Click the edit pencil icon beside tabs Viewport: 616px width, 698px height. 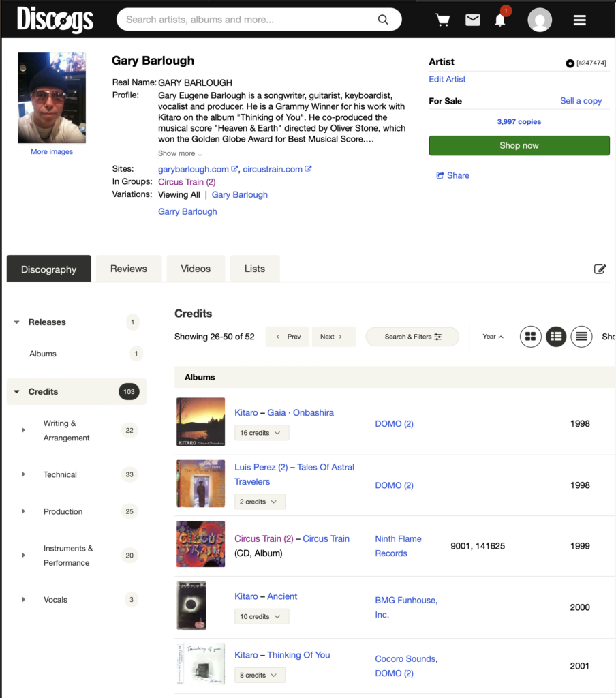coord(600,269)
